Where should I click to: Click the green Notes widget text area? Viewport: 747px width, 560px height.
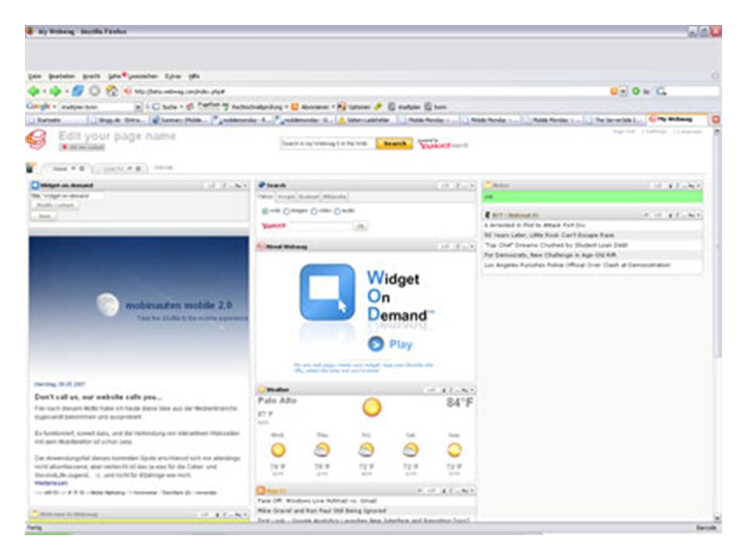click(592, 197)
